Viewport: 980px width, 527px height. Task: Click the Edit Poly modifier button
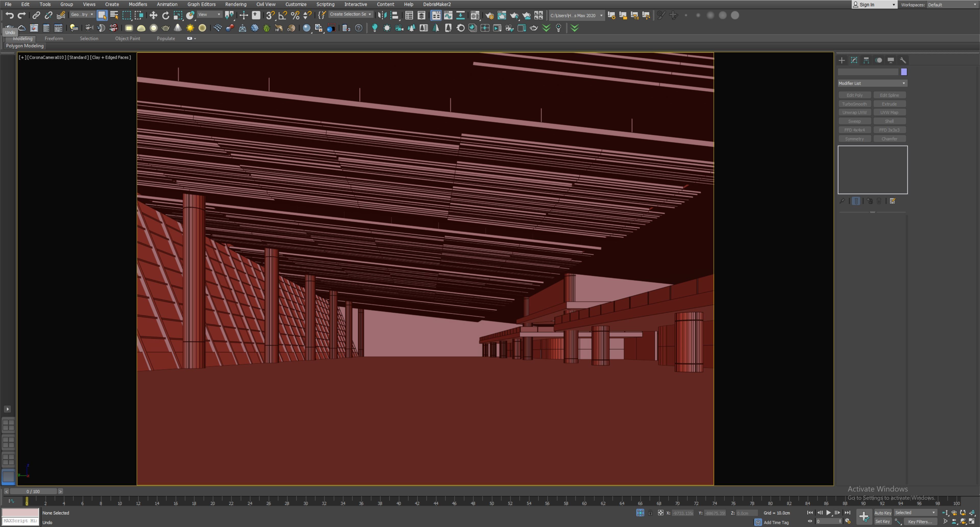854,95
